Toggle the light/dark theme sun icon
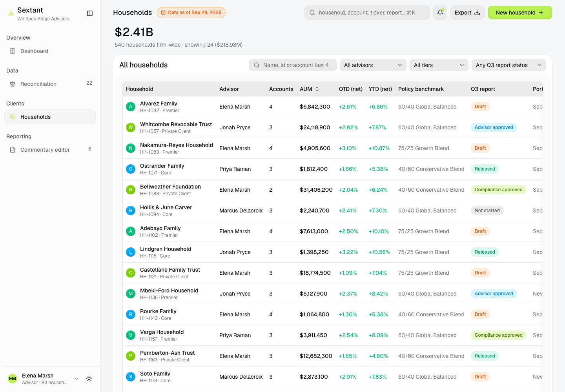 [89, 379]
